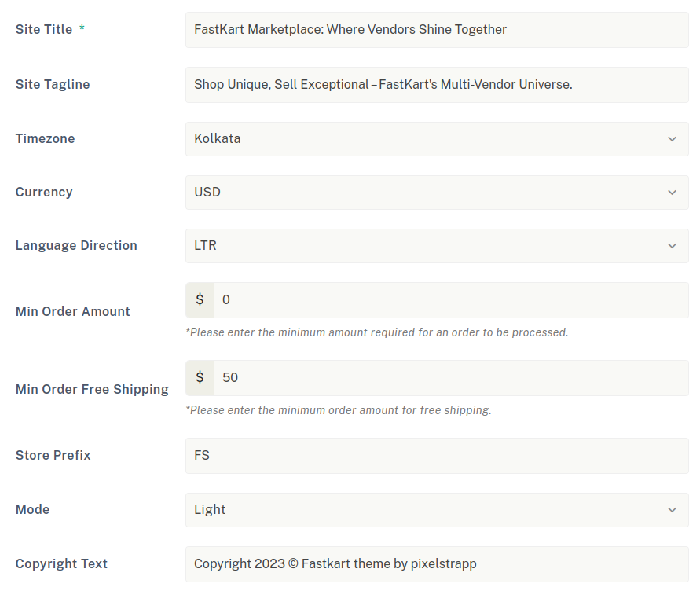
Task: Click the chevron arrow in Currency field
Action: 673,193
